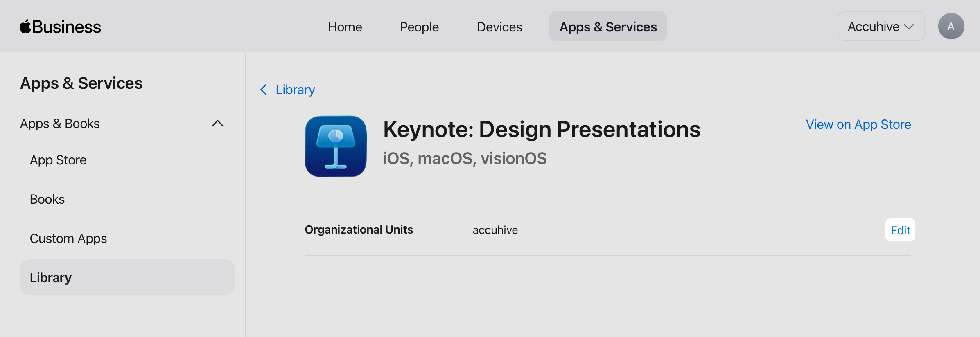Switch to the People tab
The width and height of the screenshot is (980, 337).
click(x=419, y=27)
